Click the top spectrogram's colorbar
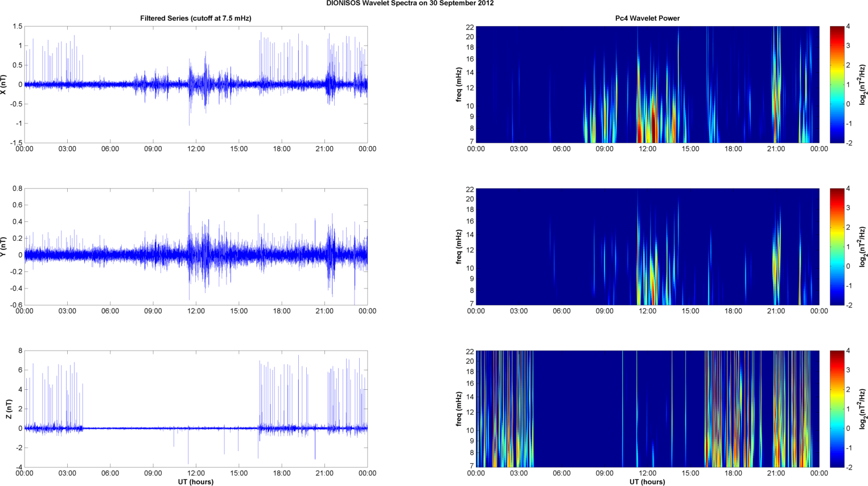The width and height of the screenshot is (868, 486). 837,84
